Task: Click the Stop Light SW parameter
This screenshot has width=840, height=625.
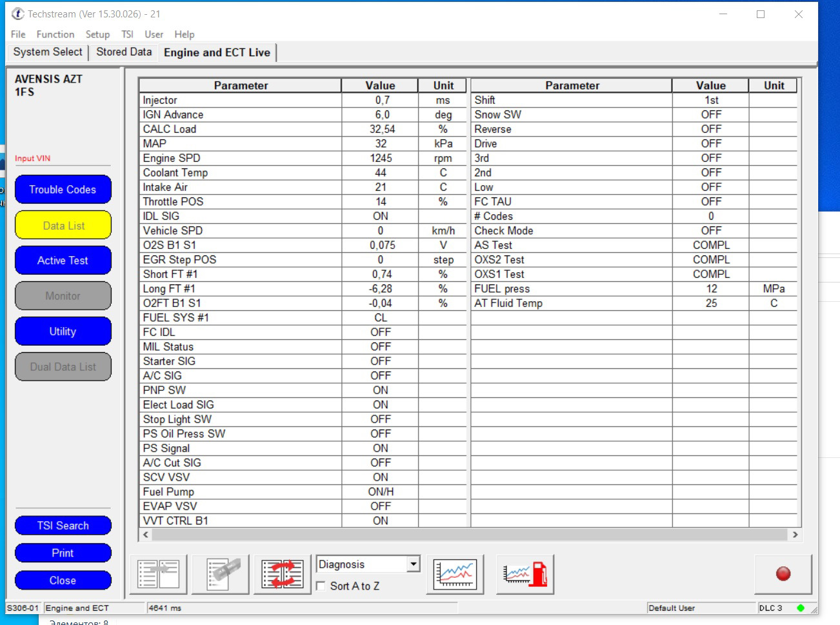Action: pyautogui.click(x=177, y=419)
